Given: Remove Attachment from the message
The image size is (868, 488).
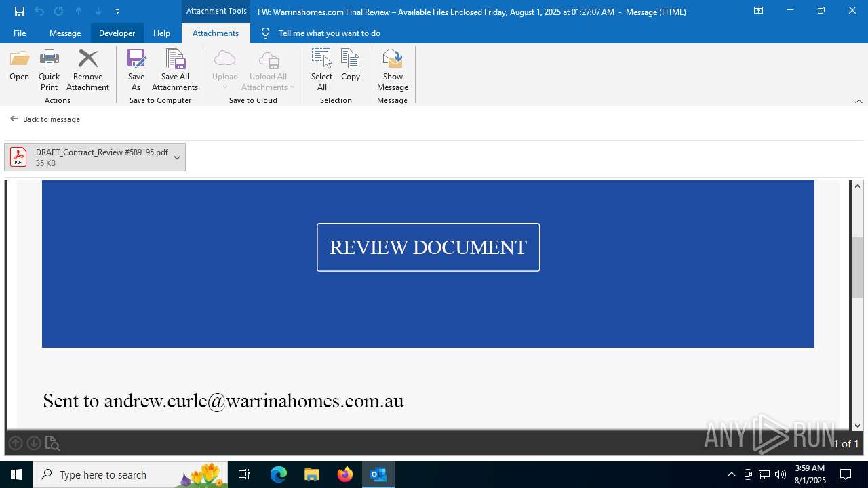Looking at the screenshot, I should click(x=87, y=70).
